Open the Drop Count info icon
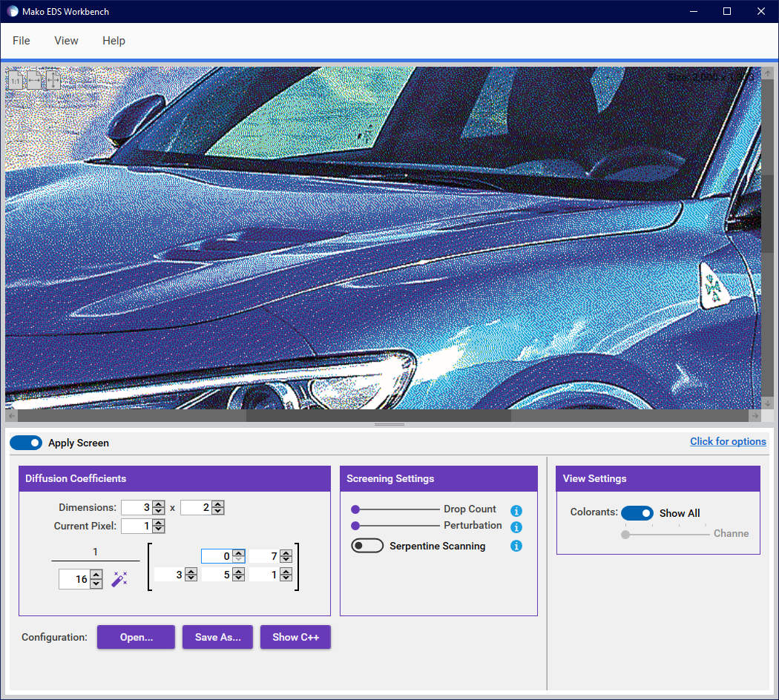The width and height of the screenshot is (779, 700). [516, 511]
